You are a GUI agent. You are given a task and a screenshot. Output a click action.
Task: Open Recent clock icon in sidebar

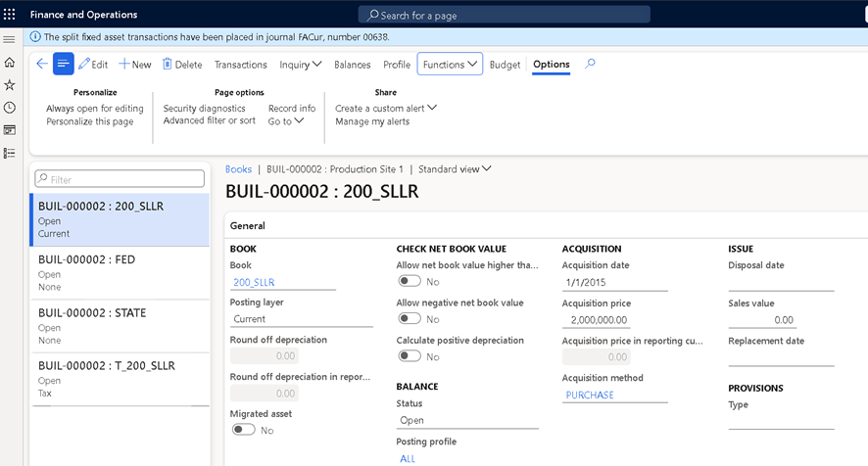10,108
